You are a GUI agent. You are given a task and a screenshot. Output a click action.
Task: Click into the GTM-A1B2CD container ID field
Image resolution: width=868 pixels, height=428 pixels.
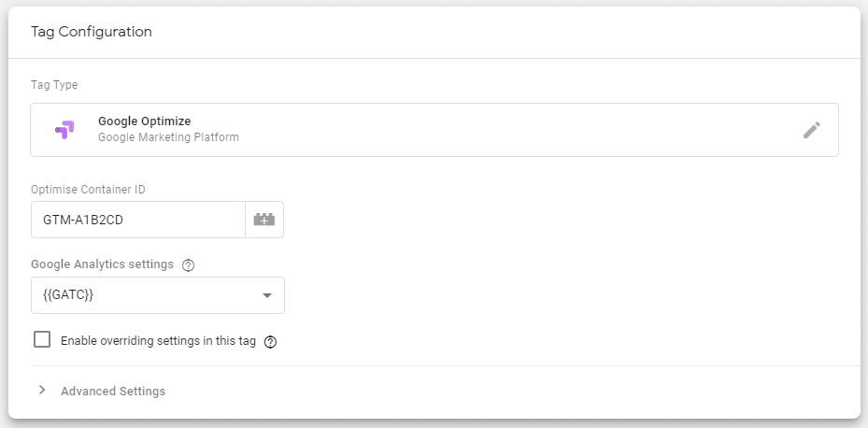[138, 220]
